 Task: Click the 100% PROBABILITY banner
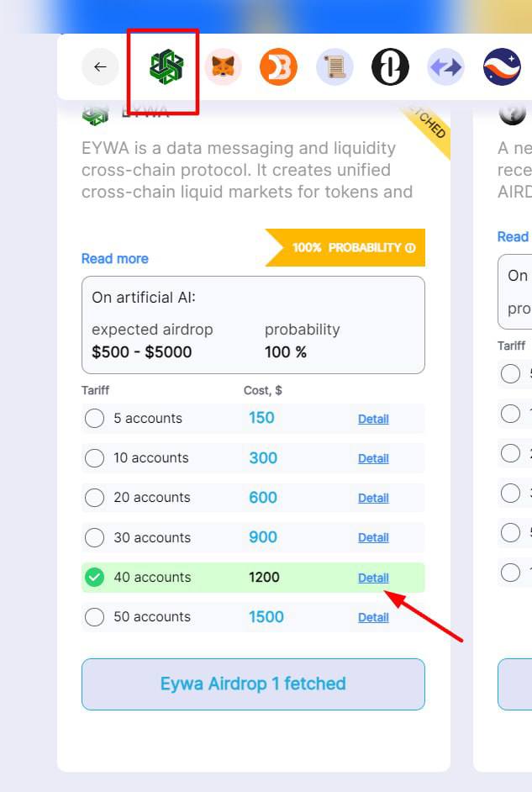click(x=345, y=247)
